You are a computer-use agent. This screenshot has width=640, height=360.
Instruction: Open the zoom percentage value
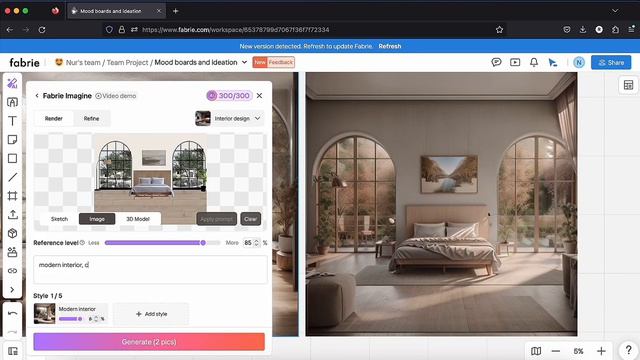pos(578,351)
